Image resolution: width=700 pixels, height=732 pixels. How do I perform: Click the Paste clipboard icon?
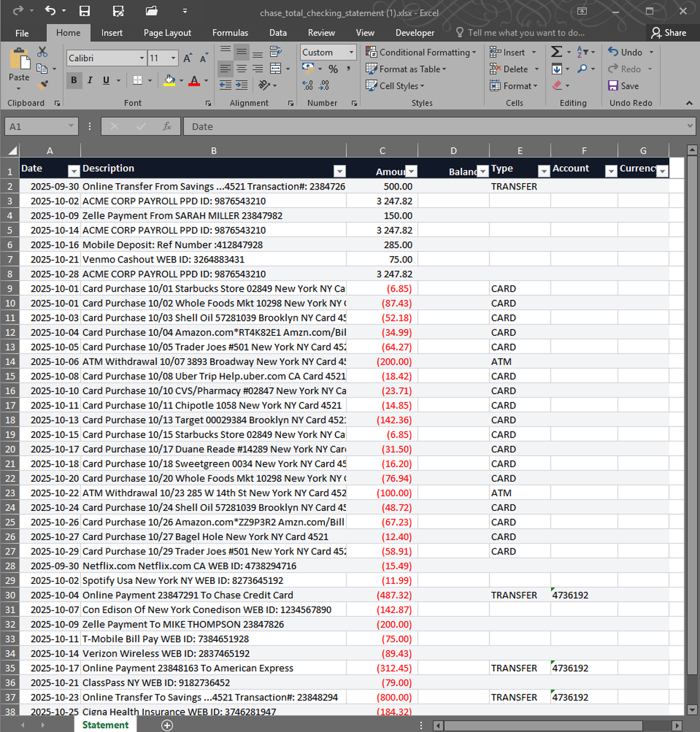(19, 59)
